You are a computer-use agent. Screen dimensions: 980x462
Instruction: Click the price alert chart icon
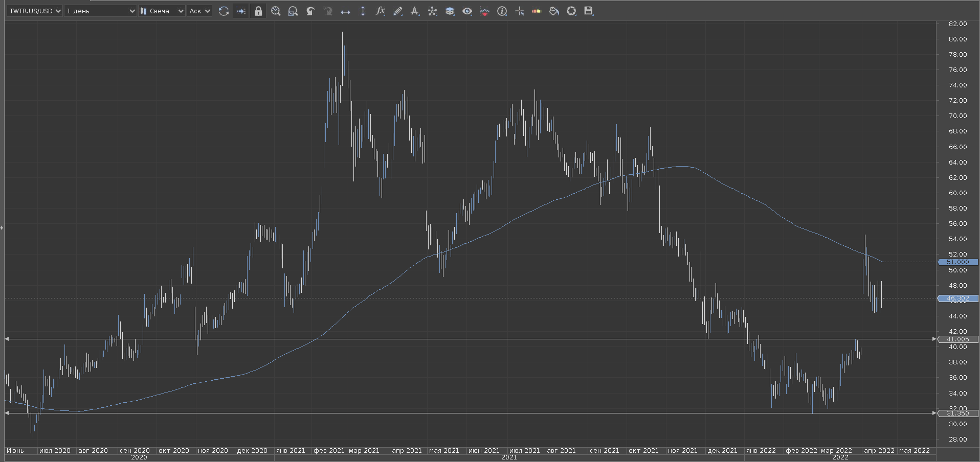click(484, 11)
